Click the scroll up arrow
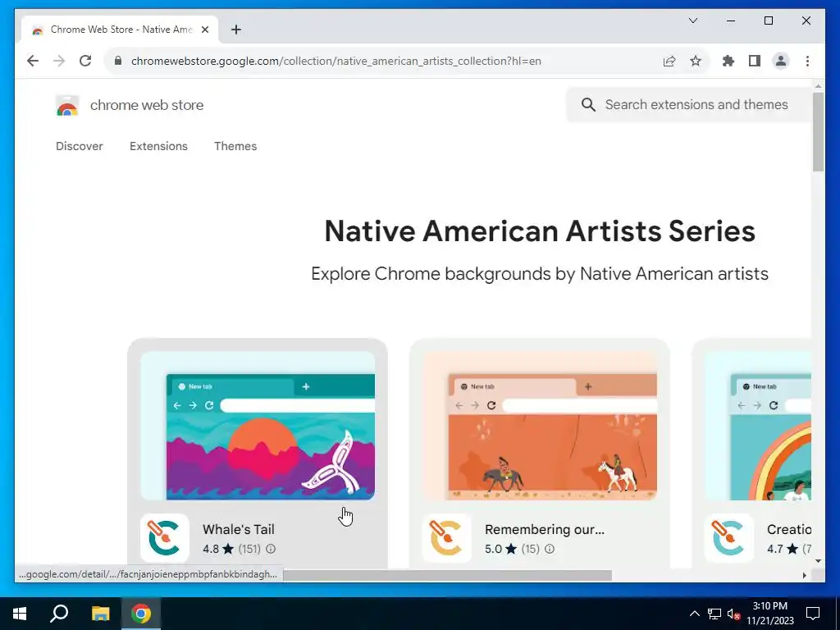 tap(818, 85)
